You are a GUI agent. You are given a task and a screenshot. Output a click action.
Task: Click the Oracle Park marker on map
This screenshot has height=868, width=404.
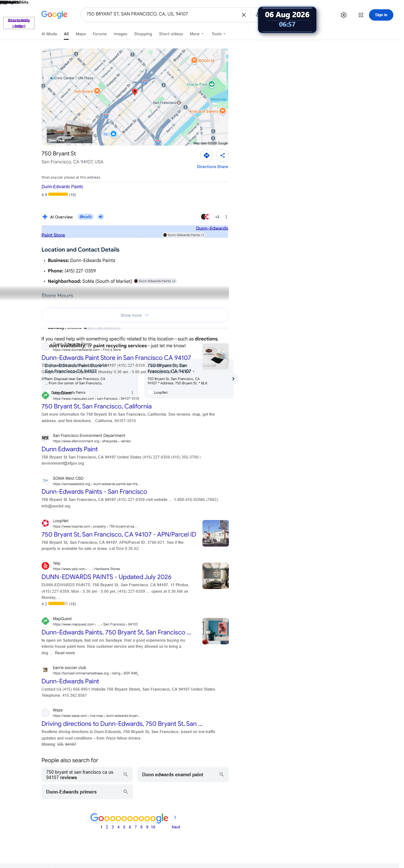[212, 84]
